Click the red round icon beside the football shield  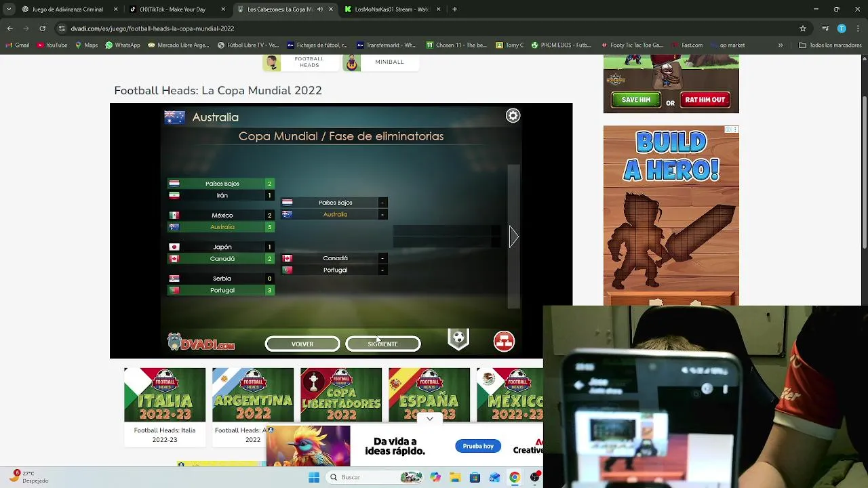(x=504, y=341)
